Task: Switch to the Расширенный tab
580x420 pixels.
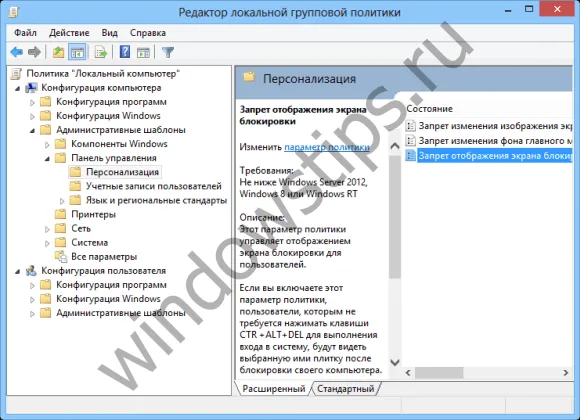Action: (x=274, y=389)
